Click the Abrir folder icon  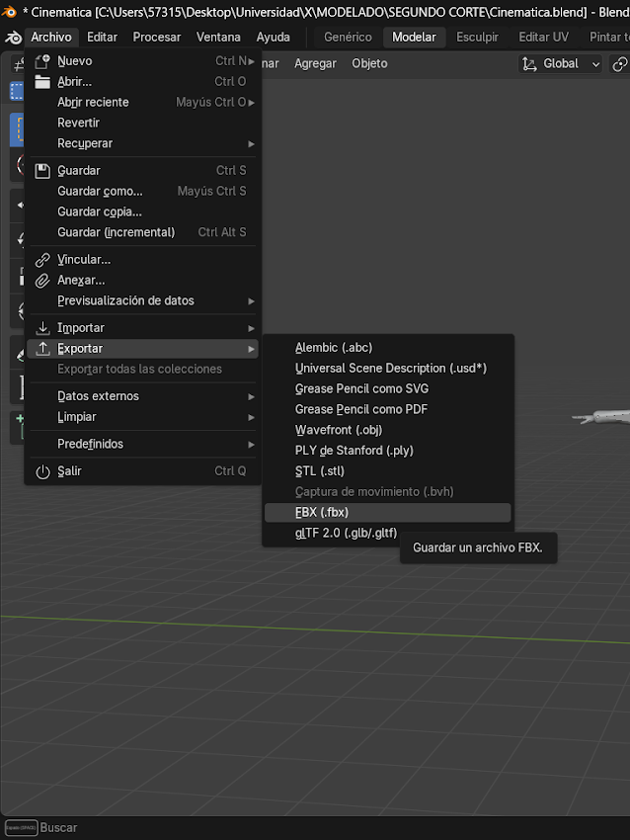[42, 81]
